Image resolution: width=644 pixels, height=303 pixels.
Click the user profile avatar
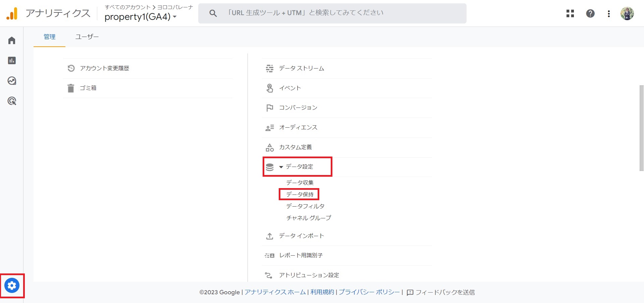[x=627, y=14]
